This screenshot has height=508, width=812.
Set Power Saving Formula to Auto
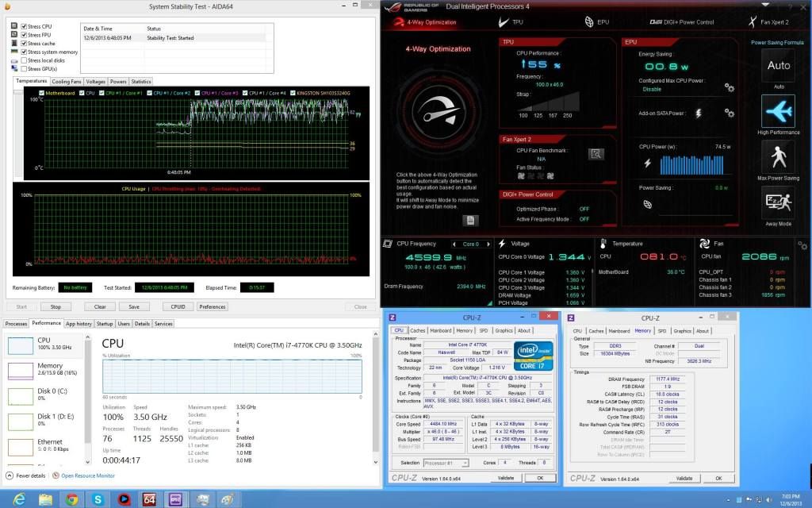[x=777, y=67]
